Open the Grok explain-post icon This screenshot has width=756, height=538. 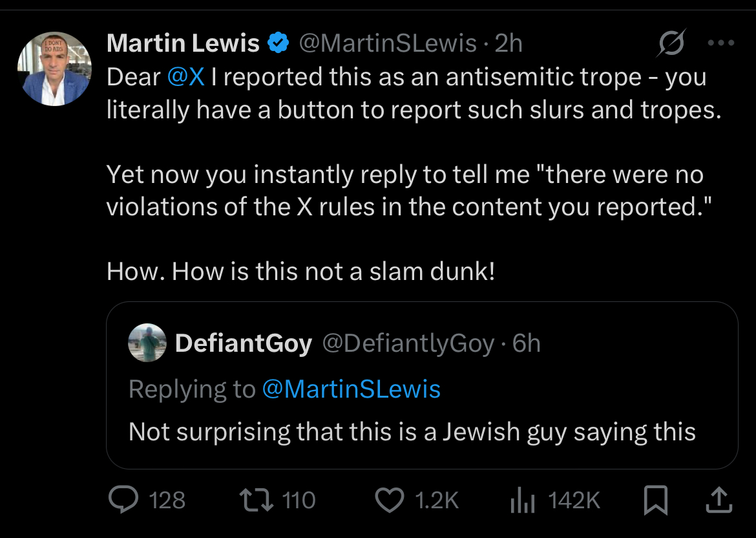coord(671,44)
